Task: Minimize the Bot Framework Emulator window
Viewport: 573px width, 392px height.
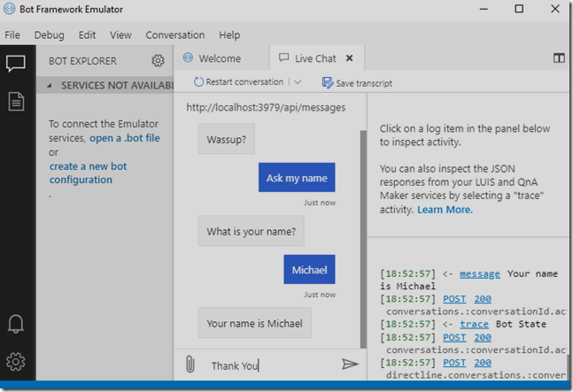Action: [x=484, y=9]
